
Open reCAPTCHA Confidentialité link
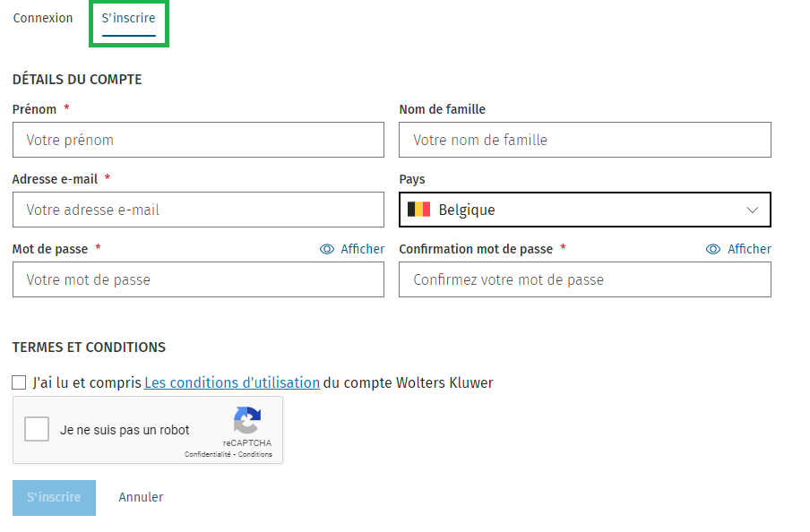tap(208, 454)
